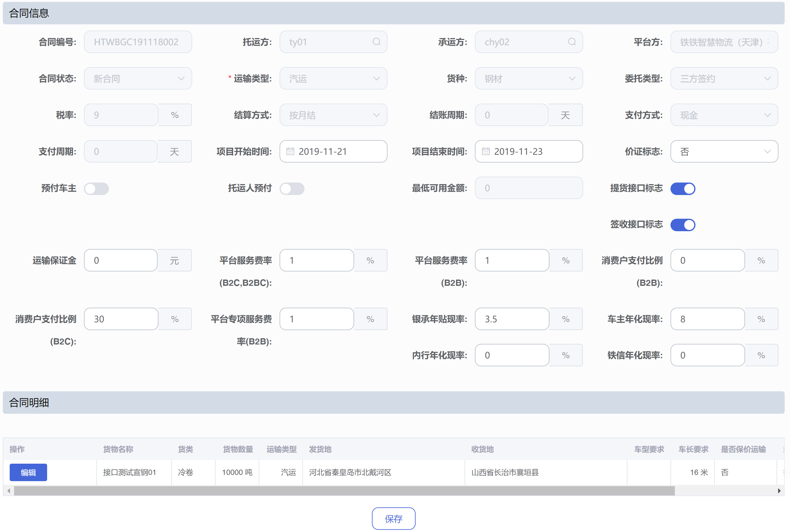This screenshot has height=532, width=790.
Task: Click 车主年化现率 input with 8
Action: coord(707,319)
